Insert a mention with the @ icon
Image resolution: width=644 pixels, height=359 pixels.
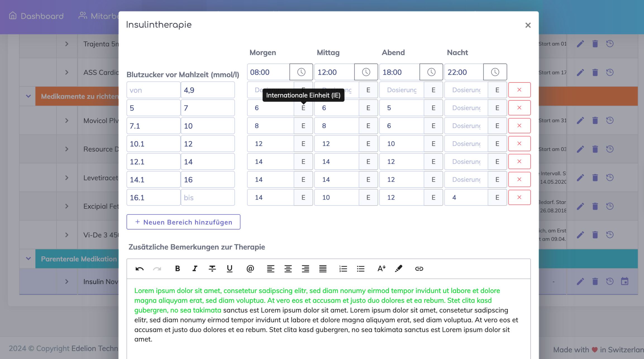click(x=250, y=269)
